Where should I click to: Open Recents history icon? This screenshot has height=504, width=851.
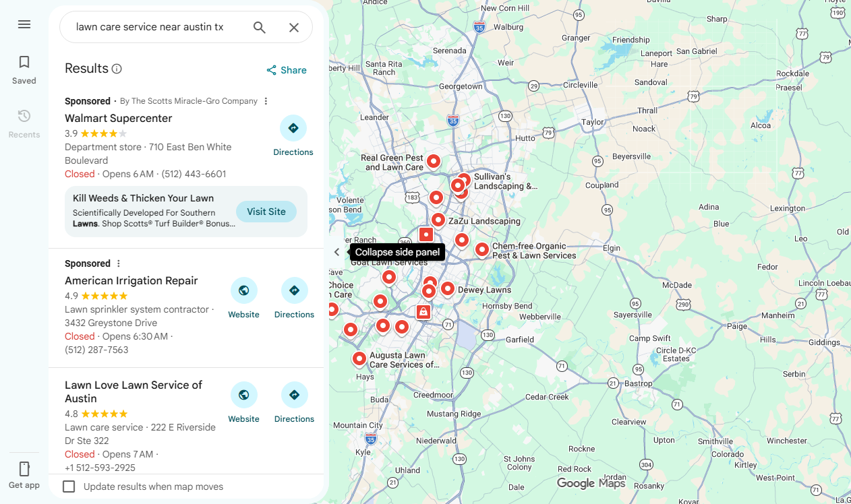(24, 116)
